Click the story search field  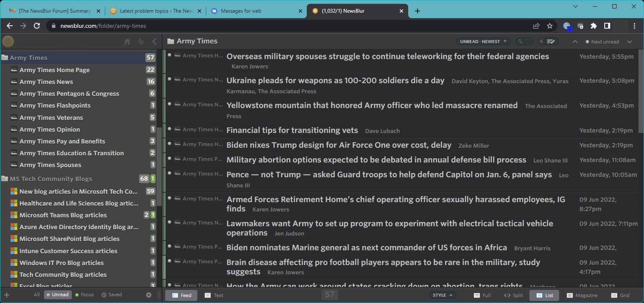coord(524,41)
